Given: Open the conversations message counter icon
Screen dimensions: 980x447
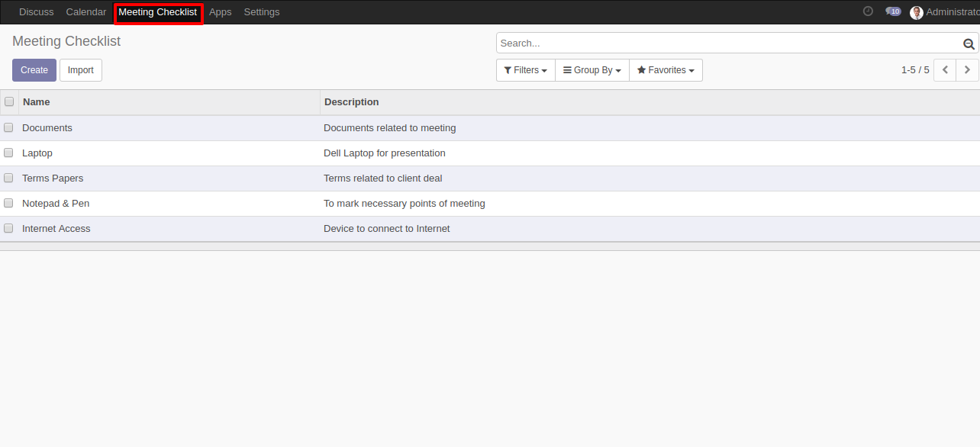Looking at the screenshot, I should coord(893,11).
